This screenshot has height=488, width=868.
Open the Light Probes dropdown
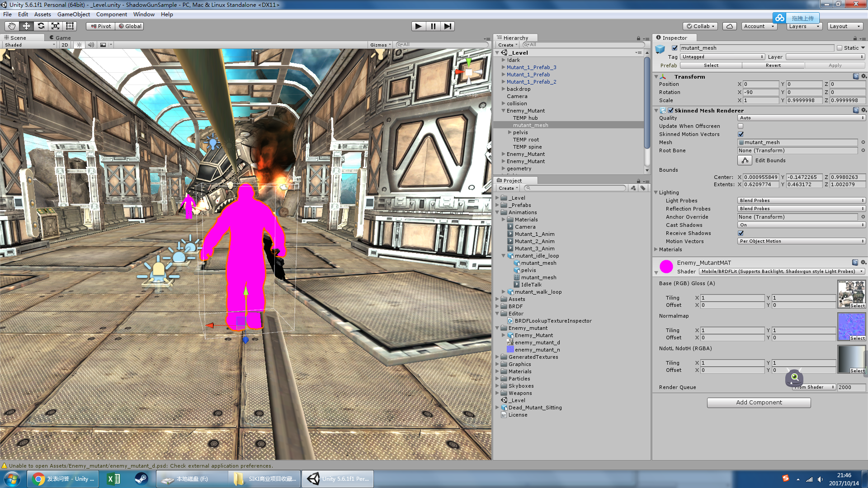click(x=802, y=201)
